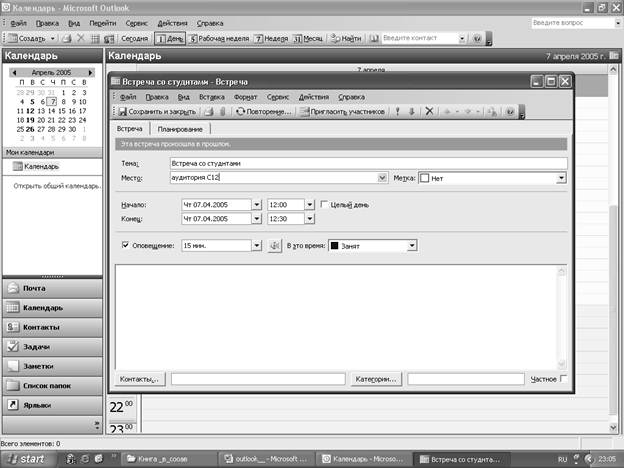Click the reminder sound speaker icon
This screenshot has height=468, width=624.
click(x=275, y=246)
